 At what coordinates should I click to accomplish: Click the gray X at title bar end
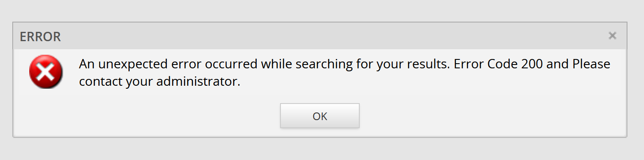[x=612, y=36]
